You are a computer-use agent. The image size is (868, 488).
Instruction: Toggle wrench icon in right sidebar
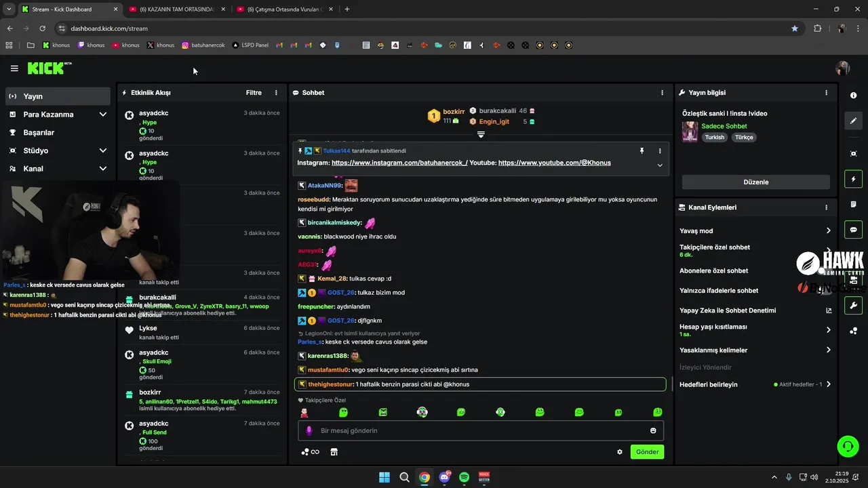(854, 306)
